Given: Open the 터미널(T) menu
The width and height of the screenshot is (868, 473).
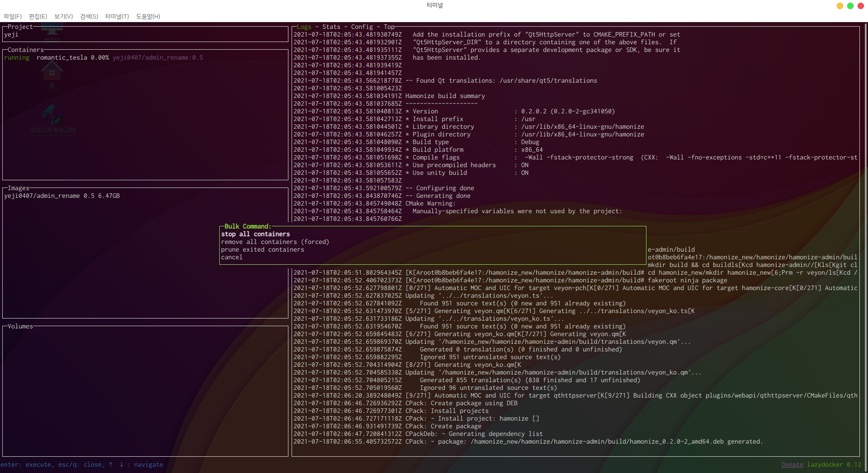Looking at the screenshot, I should (x=117, y=16).
